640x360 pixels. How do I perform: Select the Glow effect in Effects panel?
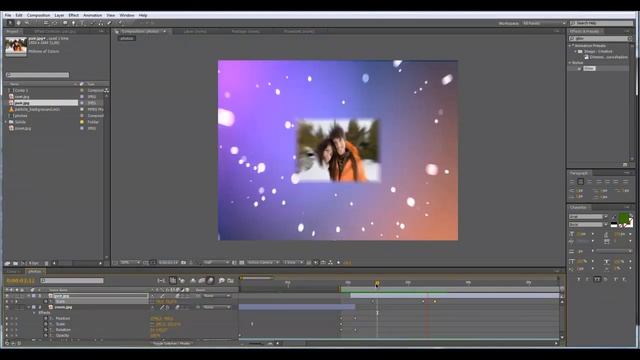pyautogui.click(x=589, y=69)
